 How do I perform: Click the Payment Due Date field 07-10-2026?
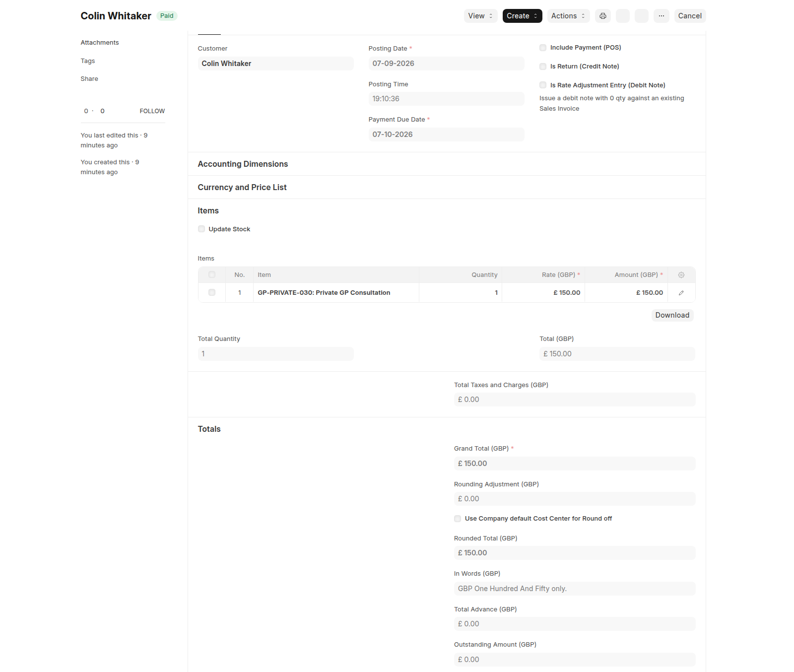point(446,134)
